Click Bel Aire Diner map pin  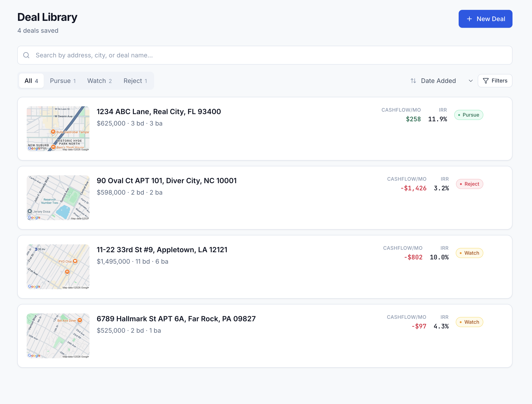(x=80, y=320)
